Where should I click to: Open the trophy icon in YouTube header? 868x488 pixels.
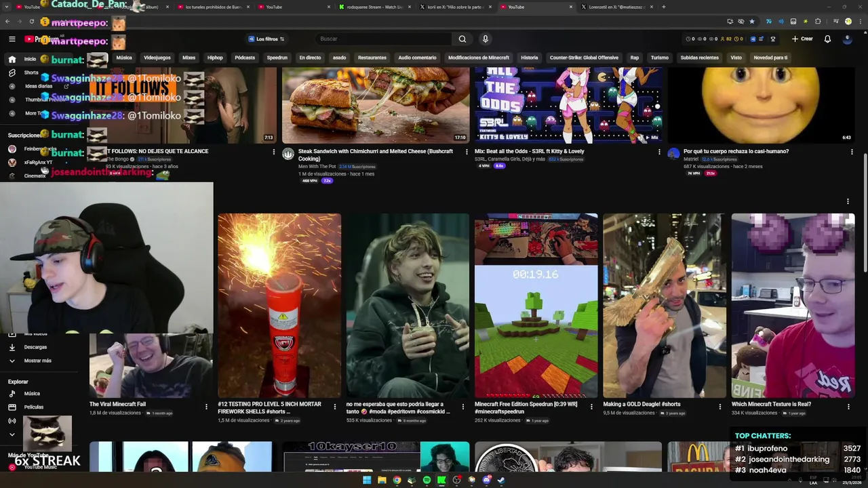[x=772, y=39]
